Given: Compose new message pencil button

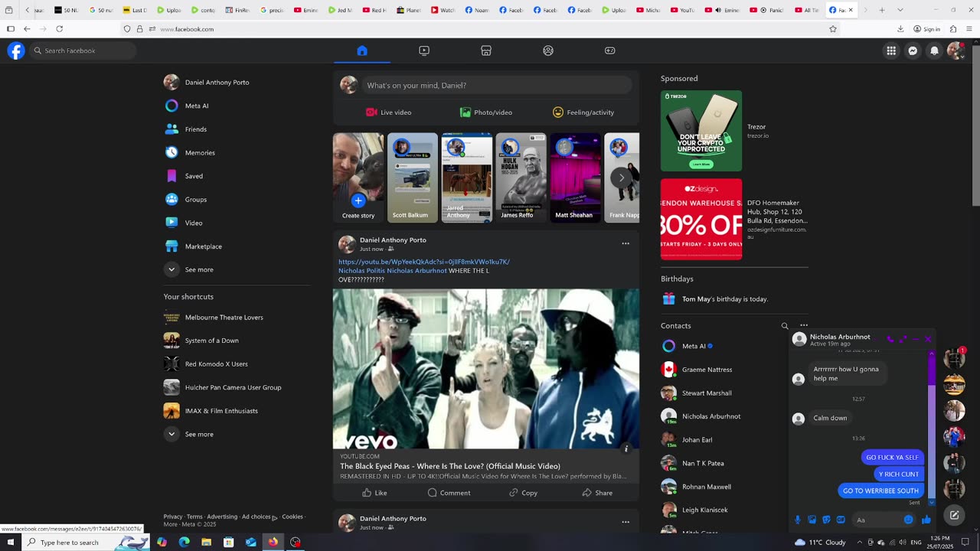Looking at the screenshot, I should point(954,515).
